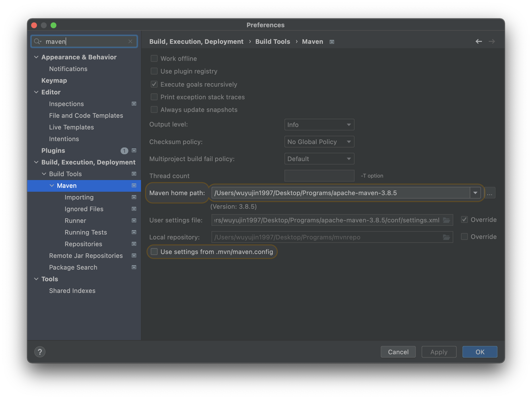This screenshot has width=532, height=399.
Task: Enable Work offline checkbox
Action: 154,59
